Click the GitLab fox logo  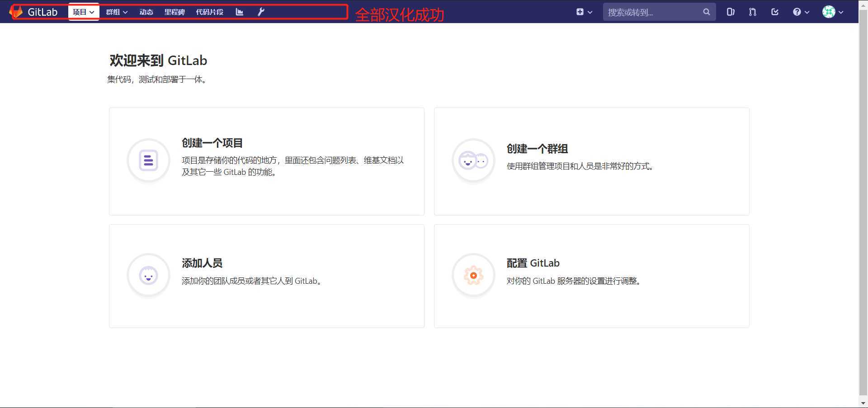tap(16, 12)
